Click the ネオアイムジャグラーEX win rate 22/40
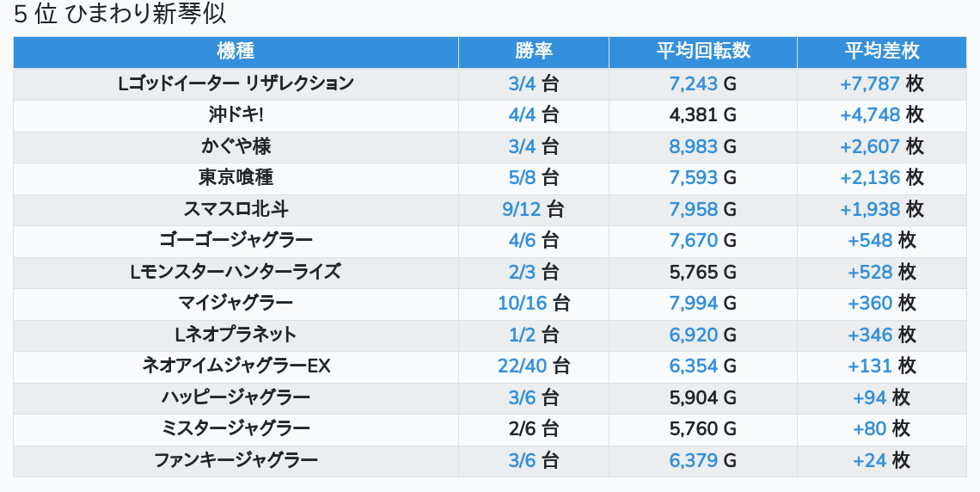The width and height of the screenshot is (980, 492). pos(522,366)
